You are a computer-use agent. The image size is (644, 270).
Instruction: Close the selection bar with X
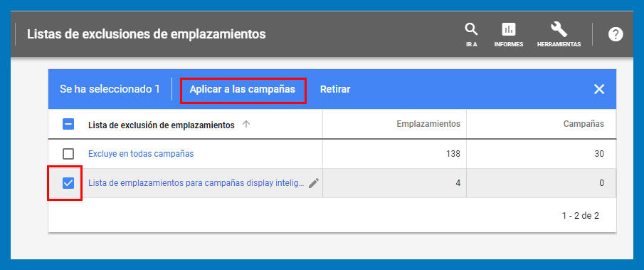point(599,89)
